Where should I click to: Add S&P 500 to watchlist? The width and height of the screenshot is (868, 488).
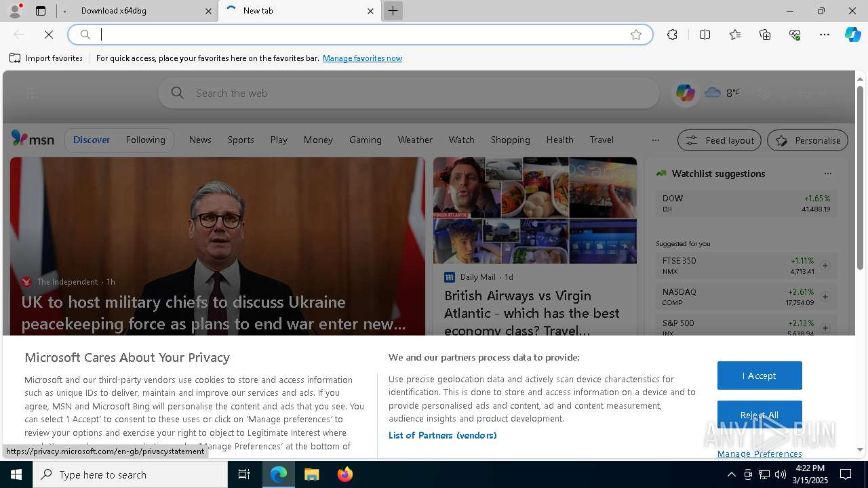point(825,328)
